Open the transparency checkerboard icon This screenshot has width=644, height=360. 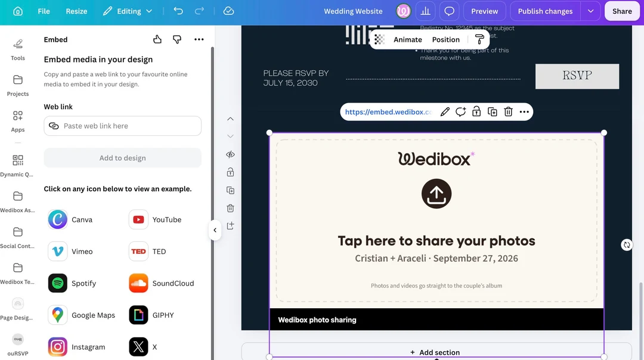click(x=379, y=39)
